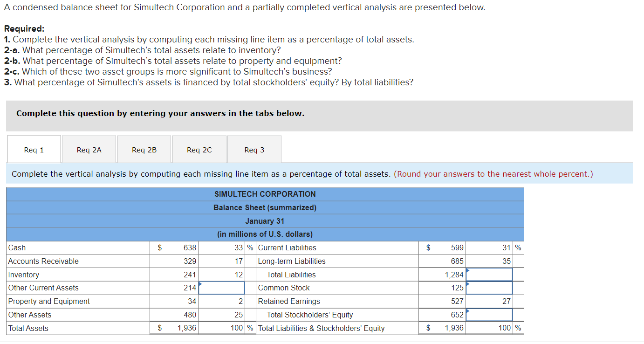Select the Accounts Receivable amount 329

190,261
